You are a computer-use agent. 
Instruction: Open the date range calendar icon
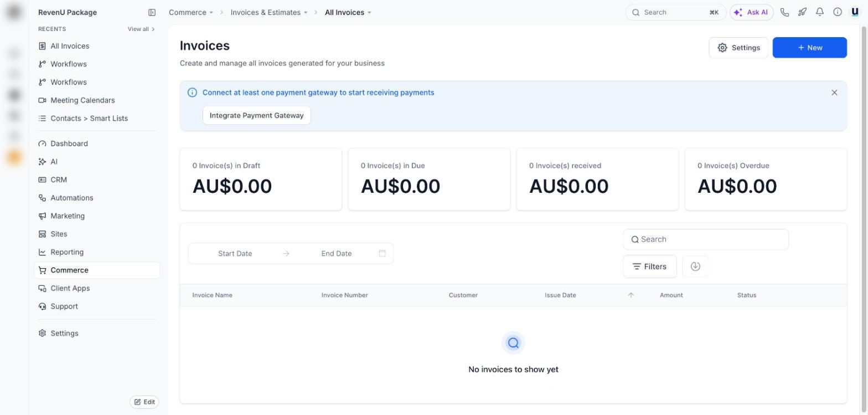click(382, 253)
